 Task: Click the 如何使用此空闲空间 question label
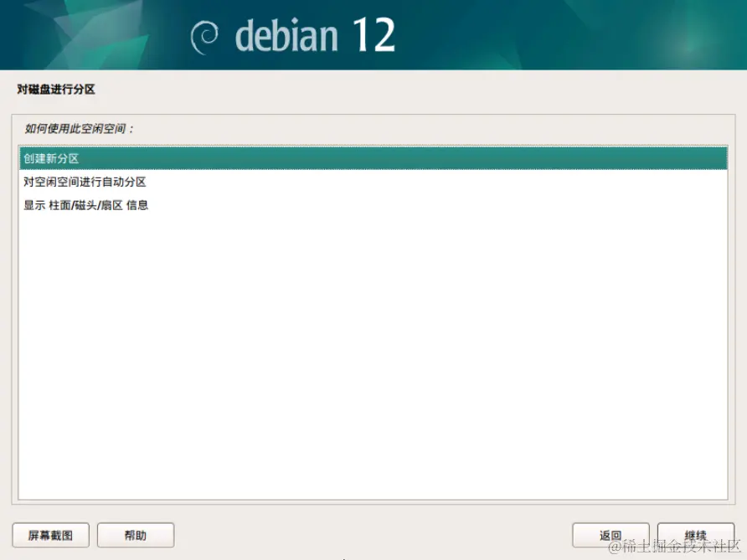point(78,129)
